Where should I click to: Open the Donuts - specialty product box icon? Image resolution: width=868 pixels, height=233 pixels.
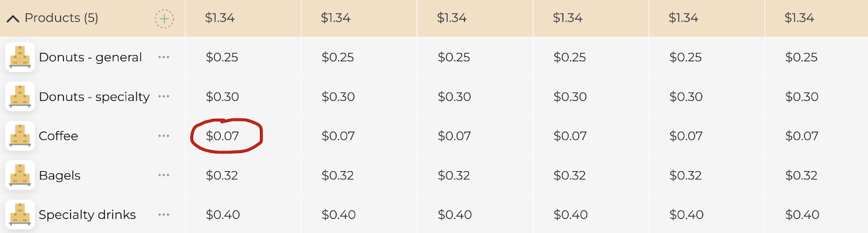click(x=20, y=96)
